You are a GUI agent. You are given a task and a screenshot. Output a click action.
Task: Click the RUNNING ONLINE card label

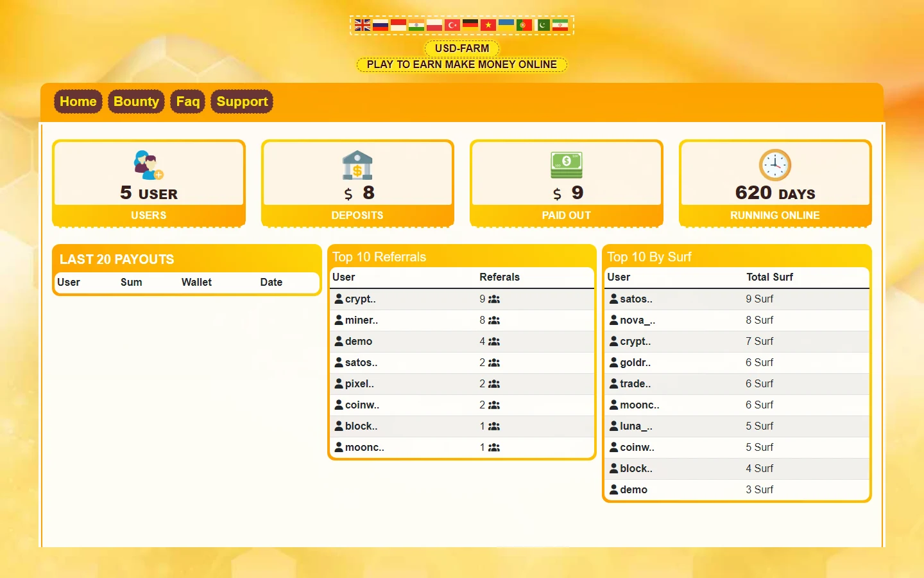[x=775, y=215]
